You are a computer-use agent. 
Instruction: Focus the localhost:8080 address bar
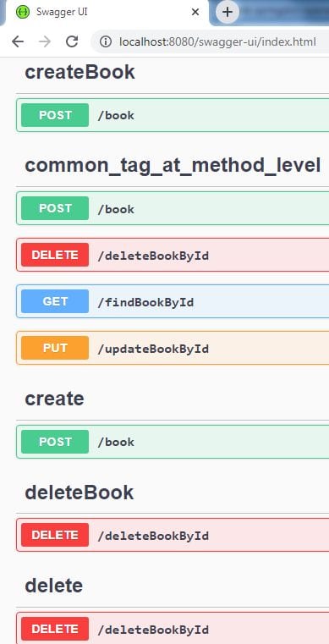[217, 41]
